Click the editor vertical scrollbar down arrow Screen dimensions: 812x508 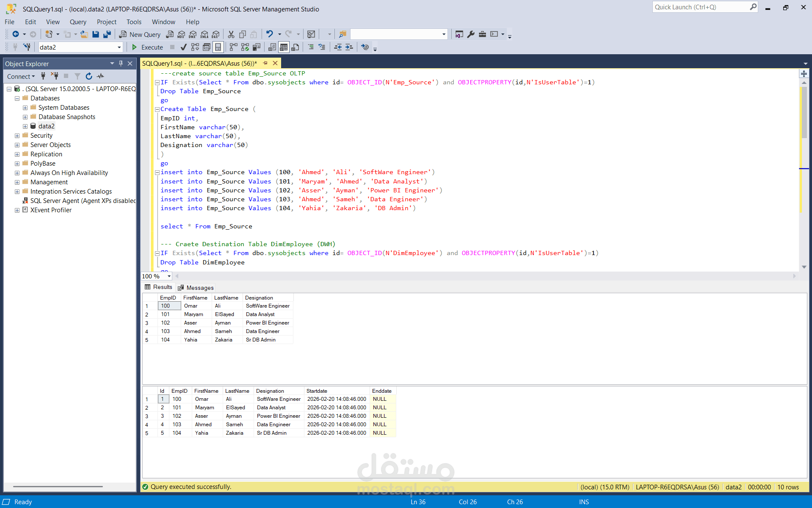(804, 267)
